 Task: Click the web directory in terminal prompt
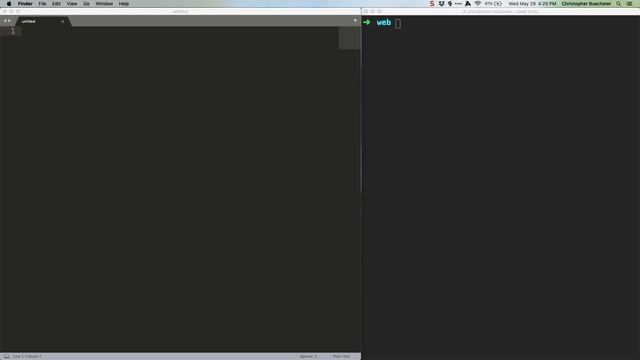[384, 22]
